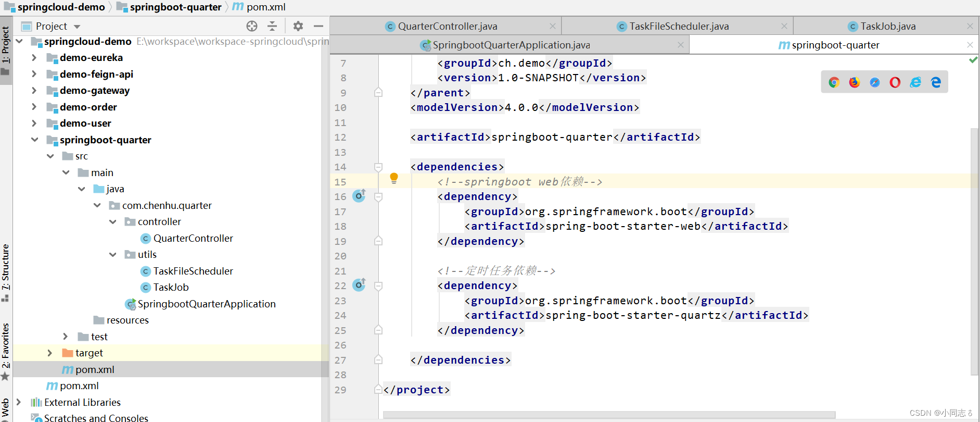Close the QuarterController.java tab
The height and width of the screenshot is (422, 980).
(552, 26)
